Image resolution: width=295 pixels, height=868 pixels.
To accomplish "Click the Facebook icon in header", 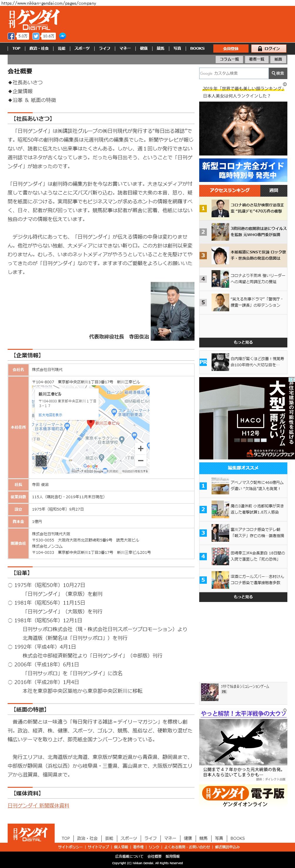I will point(11,36).
